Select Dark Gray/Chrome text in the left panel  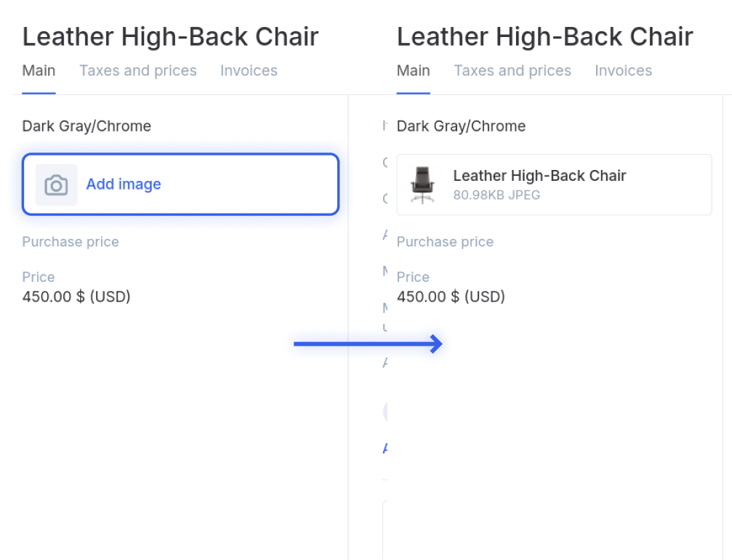[x=87, y=126]
